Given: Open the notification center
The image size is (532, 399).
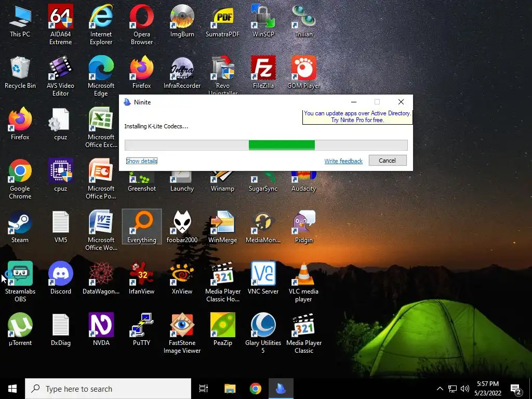Looking at the screenshot, I should point(516,389).
